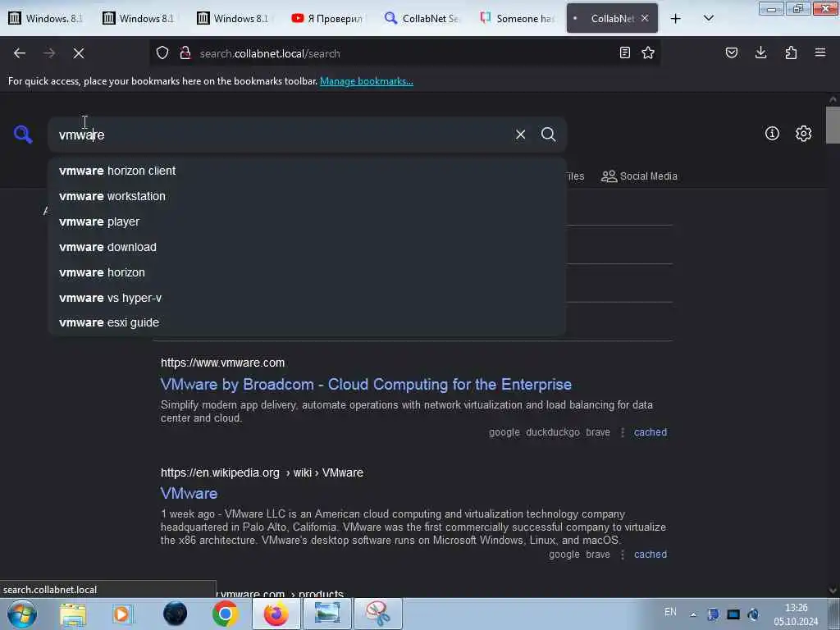Switch to the CollabNet Search tab
The width and height of the screenshot is (840, 630).
422,18
